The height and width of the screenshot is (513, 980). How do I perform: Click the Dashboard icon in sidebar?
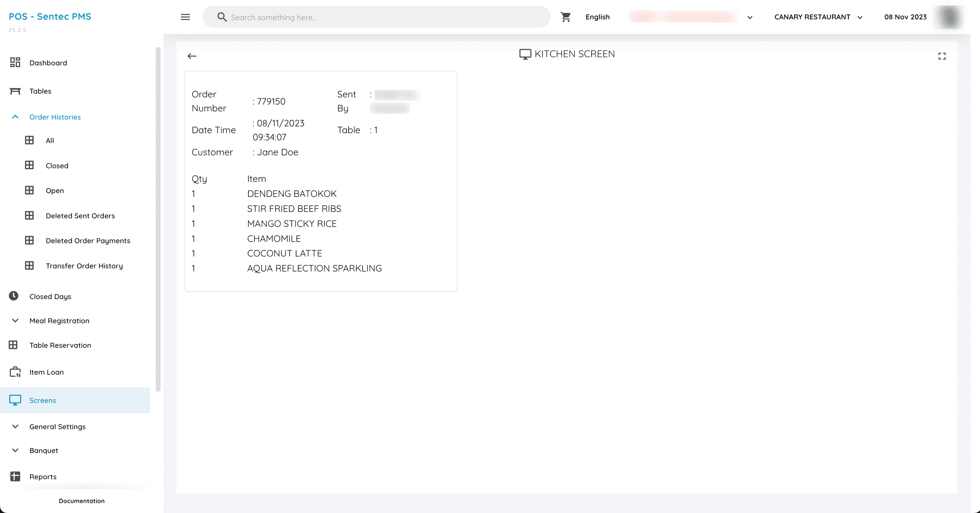15,62
